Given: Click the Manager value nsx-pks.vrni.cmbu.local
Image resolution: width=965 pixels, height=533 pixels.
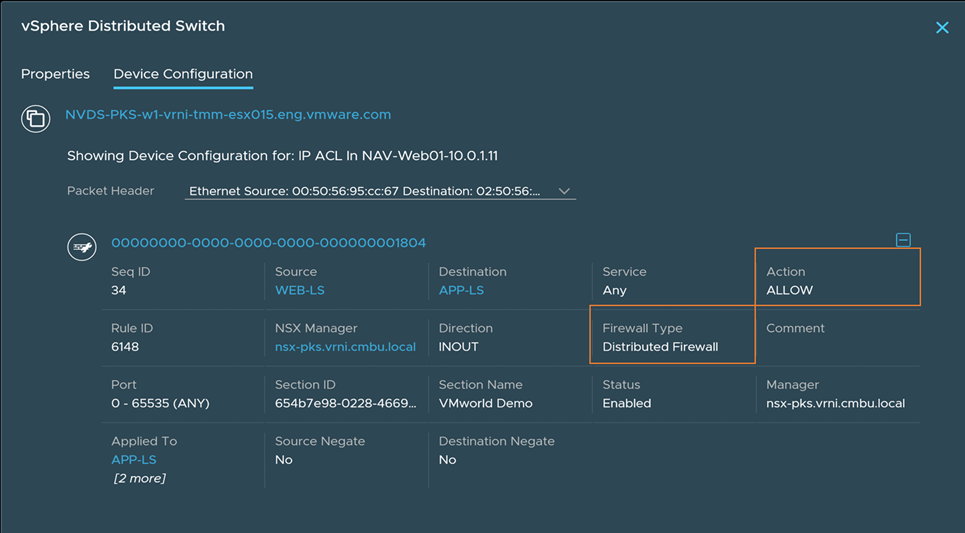Looking at the screenshot, I should pyautogui.click(x=835, y=404).
